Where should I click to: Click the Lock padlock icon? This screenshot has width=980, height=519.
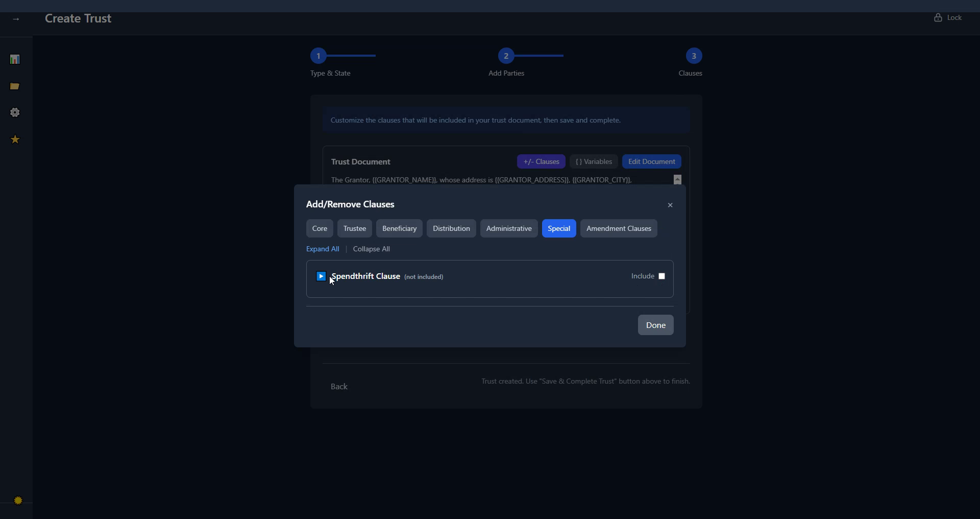938,17
